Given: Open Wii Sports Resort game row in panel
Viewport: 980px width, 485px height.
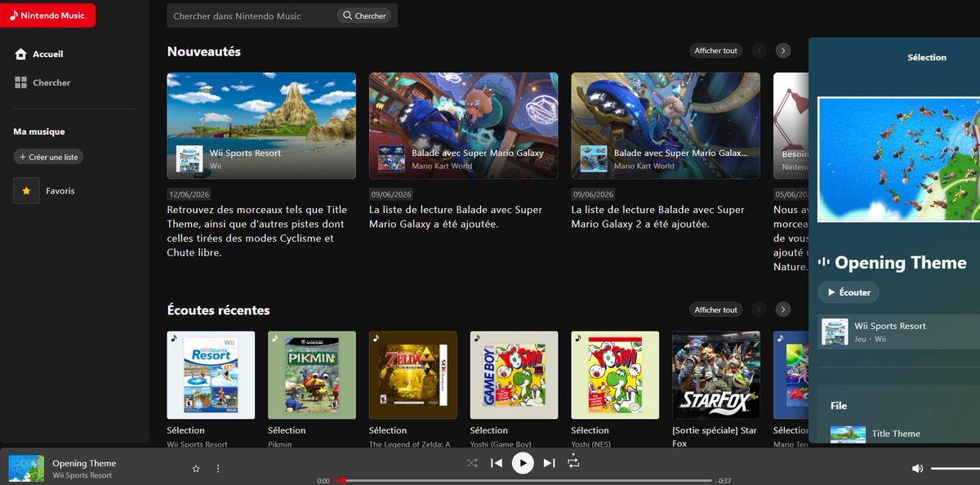Looking at the screenshot, I should 898,331.
